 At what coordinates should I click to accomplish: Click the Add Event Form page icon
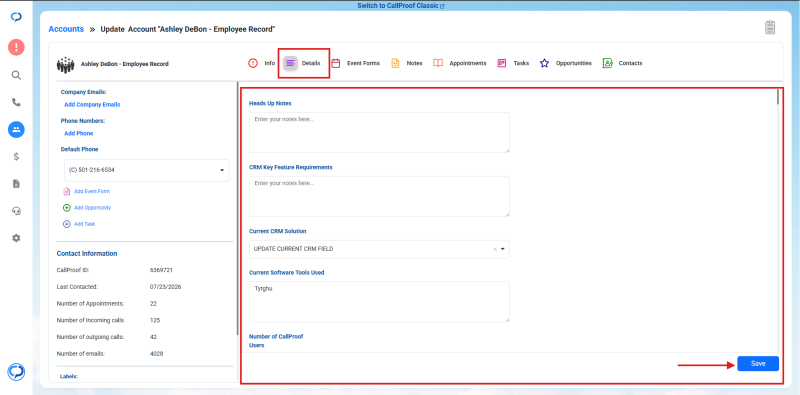pyautogui.click(x=66, y=191)
